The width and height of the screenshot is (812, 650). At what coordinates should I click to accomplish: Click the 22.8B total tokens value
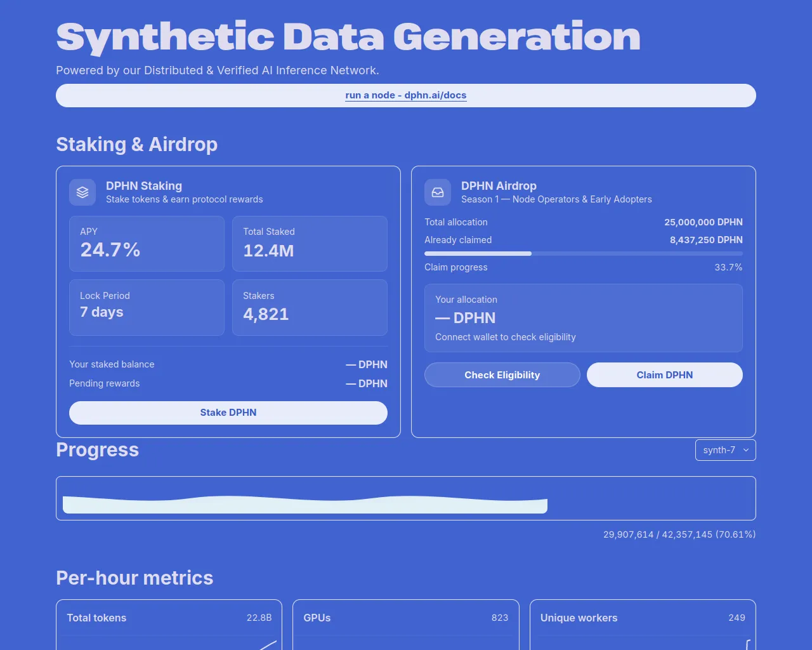point(259,618)
